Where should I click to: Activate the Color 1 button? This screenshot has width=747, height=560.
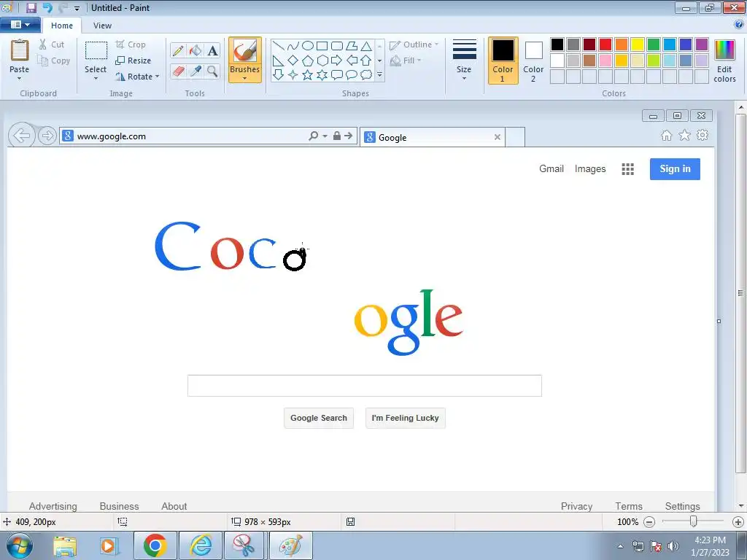pos(503,61)
